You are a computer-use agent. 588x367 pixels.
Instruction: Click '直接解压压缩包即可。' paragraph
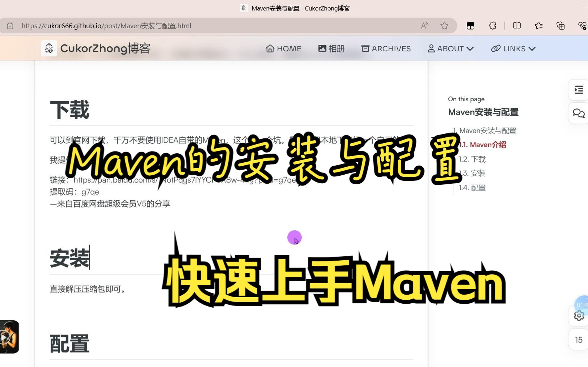coord(88,289)
